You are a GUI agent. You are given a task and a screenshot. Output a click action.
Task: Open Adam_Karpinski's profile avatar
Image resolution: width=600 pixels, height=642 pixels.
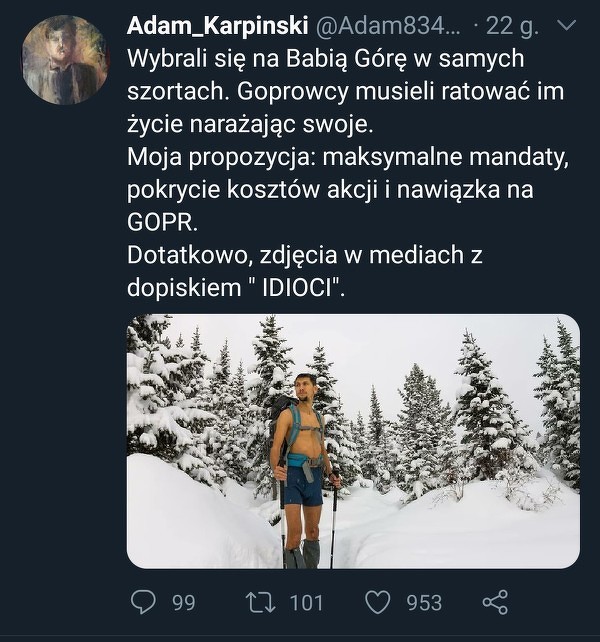click(65, 60)
